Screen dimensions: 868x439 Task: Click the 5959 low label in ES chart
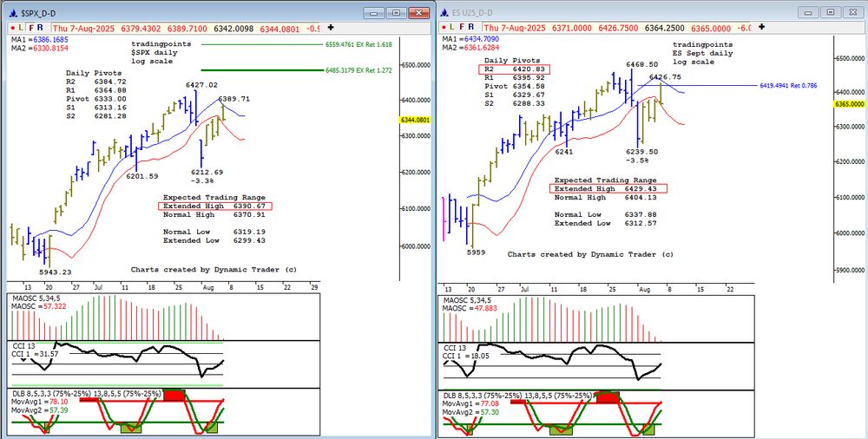click(x=476, y=252)
